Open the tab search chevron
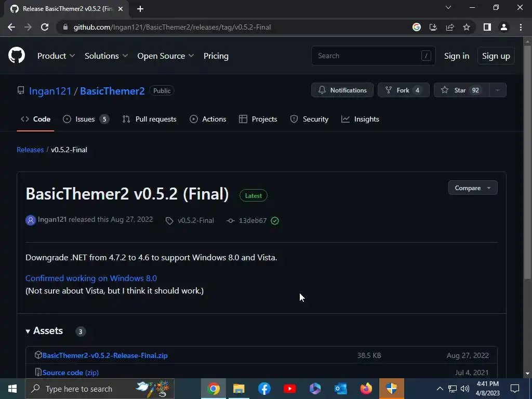 pos(448,7)
